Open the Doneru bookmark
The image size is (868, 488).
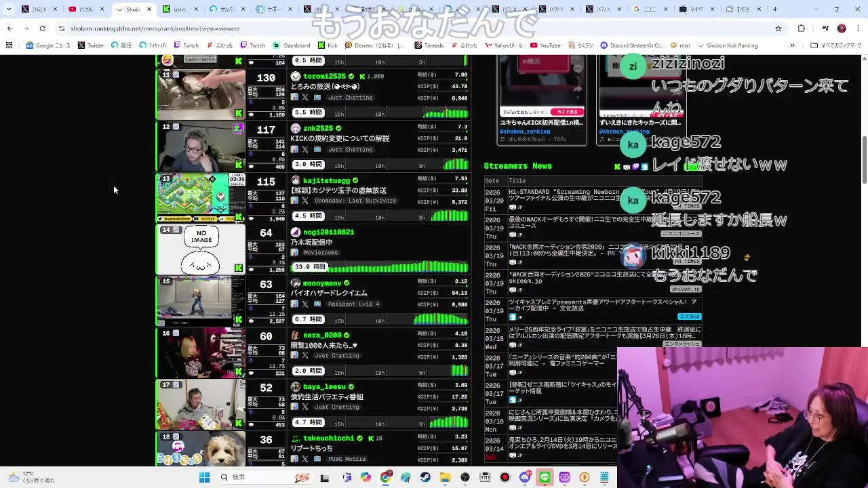(374, 45)
